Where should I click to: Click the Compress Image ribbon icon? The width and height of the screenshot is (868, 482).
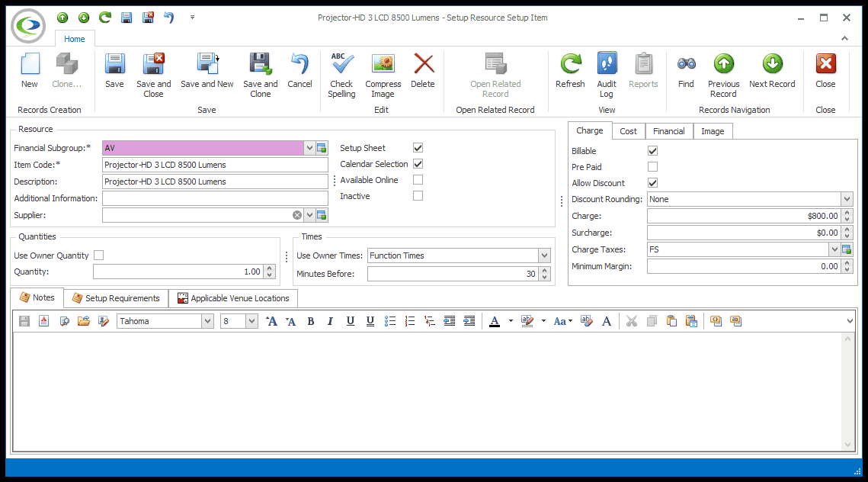tap(383, 64)
